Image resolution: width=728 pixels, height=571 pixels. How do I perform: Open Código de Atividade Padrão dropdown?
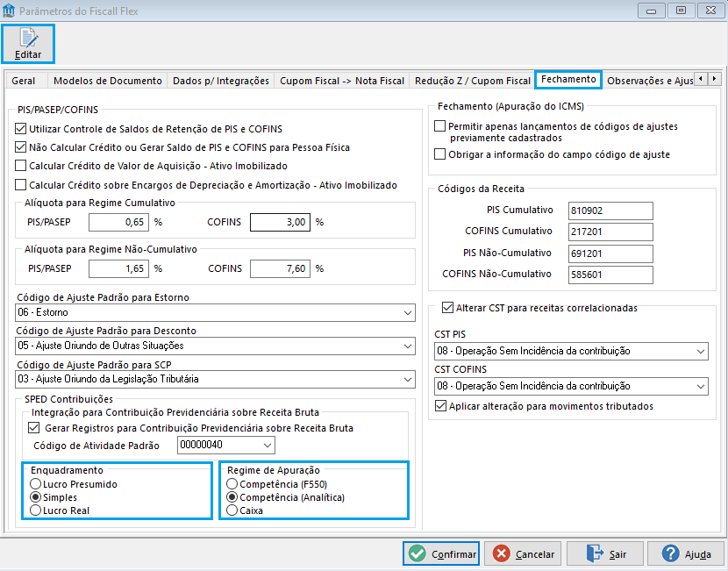point(268,446)
